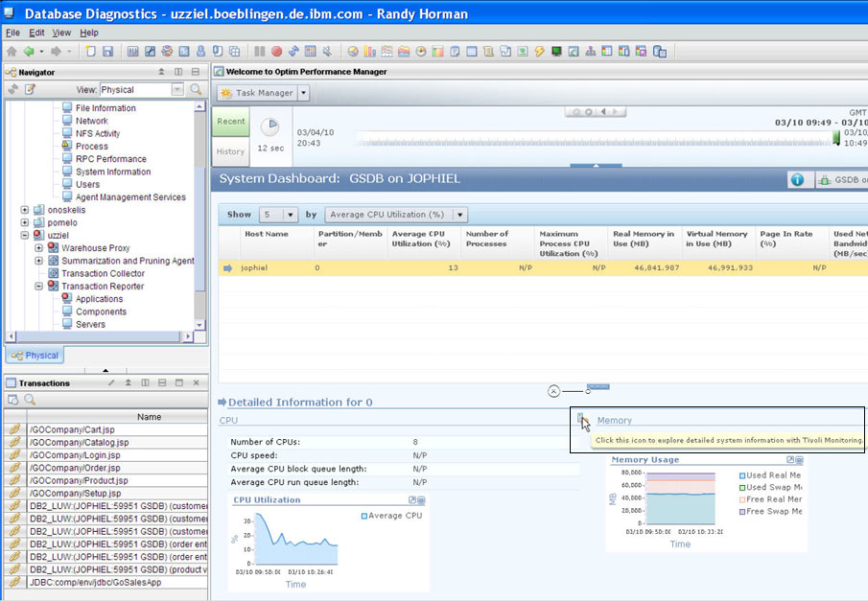Viewport: 868px width, 601px height.
Task: Click the Home toolbar icon
Action: (x=12, y=52)
